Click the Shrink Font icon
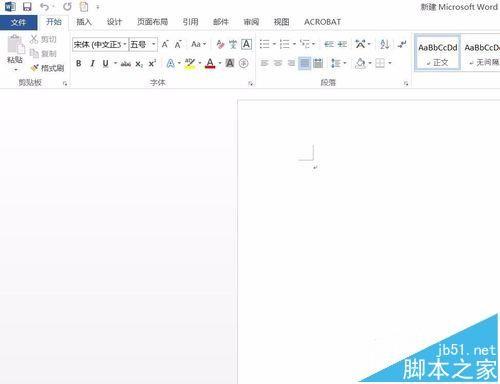The width and height of the screenshot is (500, 384). pyautogui.click(x=178, y=44)
